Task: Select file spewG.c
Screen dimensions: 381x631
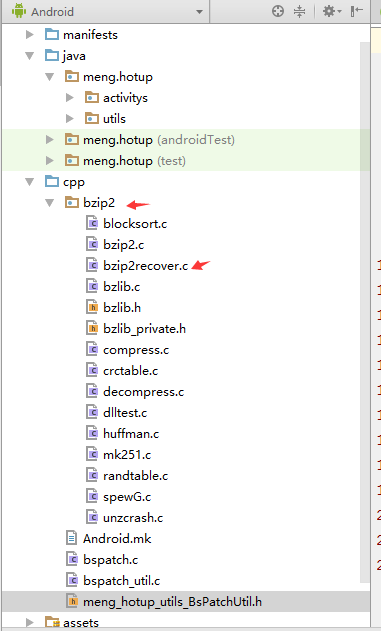Action: click(127, 497)
